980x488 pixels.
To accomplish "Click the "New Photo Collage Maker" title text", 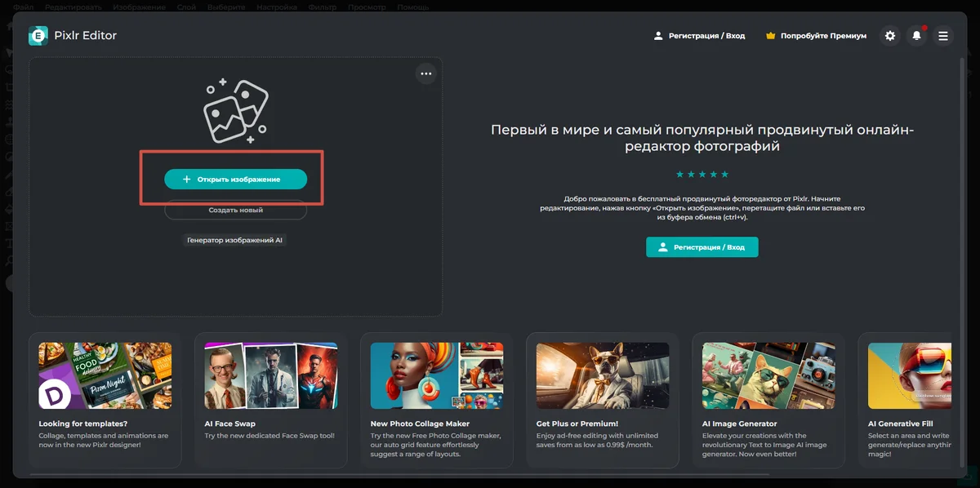I will pos(420,424).
